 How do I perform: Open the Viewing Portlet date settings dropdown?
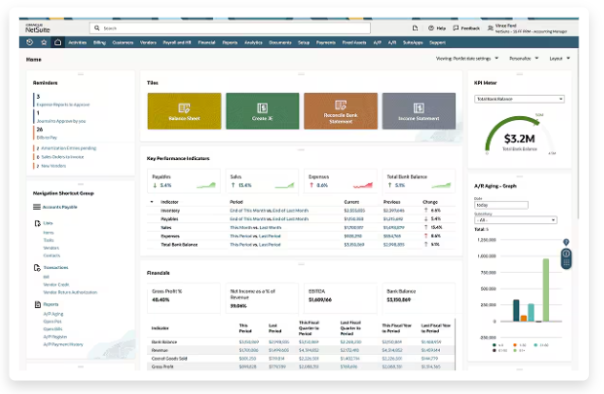[467, 59]
